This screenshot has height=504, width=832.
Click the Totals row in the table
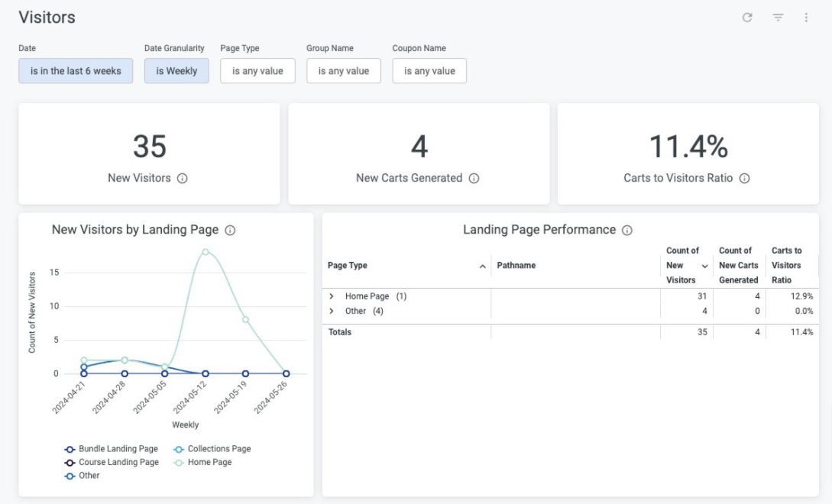pos(340,331)
